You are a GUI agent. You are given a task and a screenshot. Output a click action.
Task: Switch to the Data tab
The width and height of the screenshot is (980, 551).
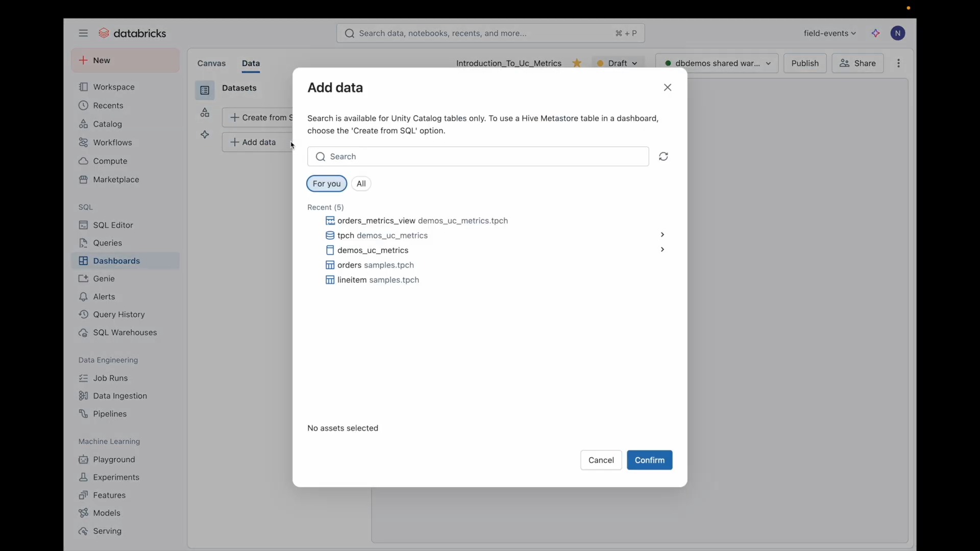coord(251,63)
